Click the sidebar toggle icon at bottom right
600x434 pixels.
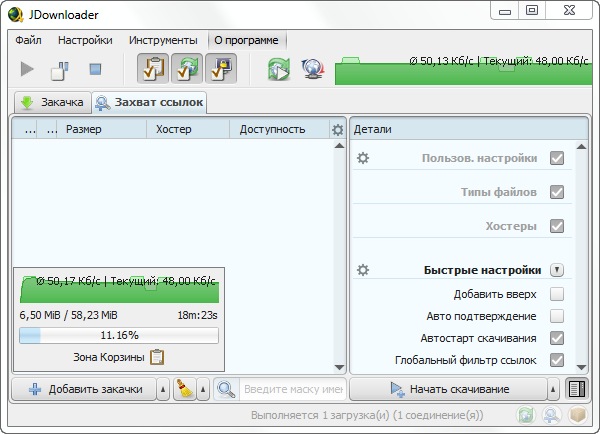[x=575, y=389]
